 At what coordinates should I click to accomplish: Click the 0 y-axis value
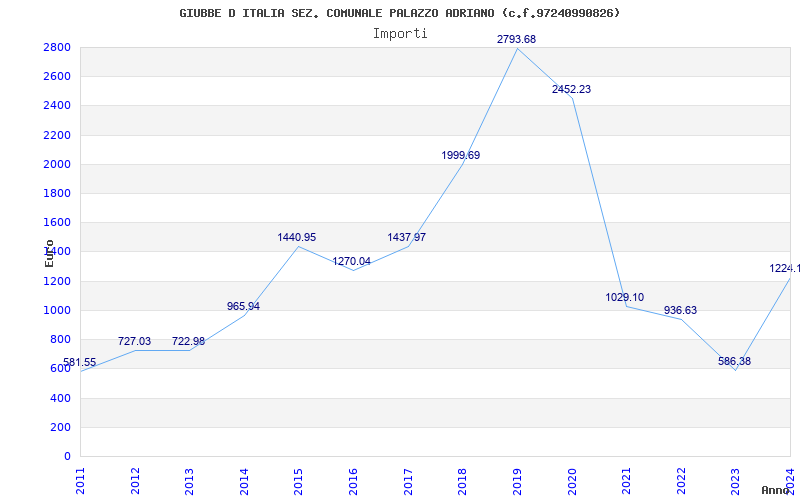pos(67,456)
